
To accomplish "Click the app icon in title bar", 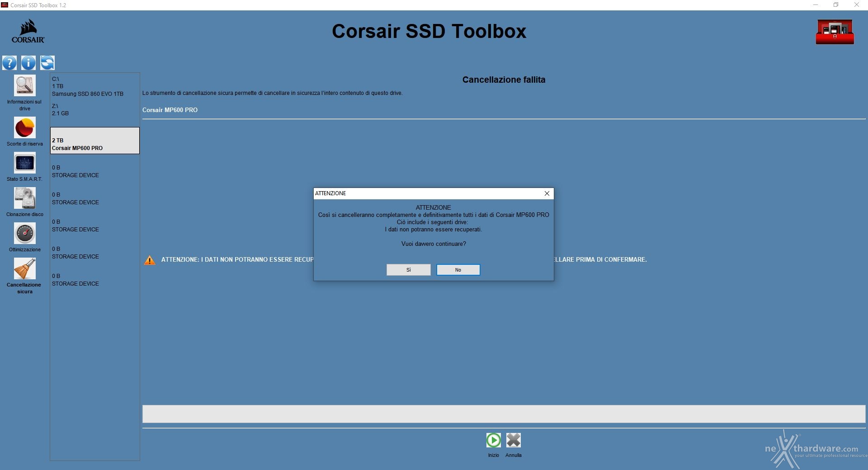I will (5, 5).
